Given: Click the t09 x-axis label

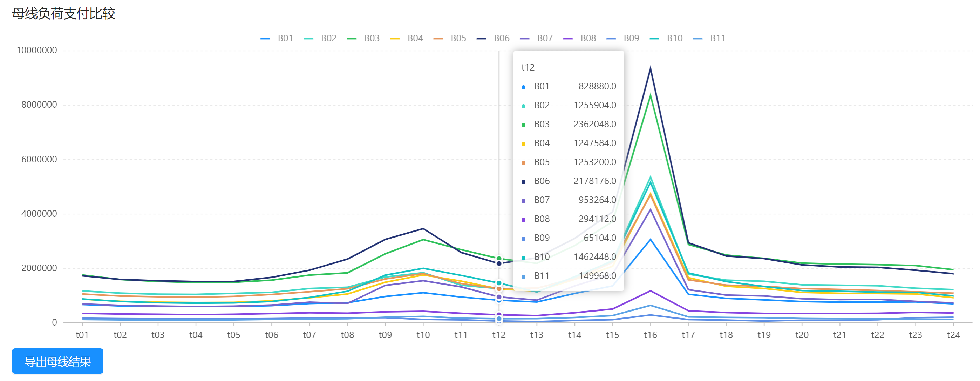Looking at the screenshot, I should tap(385, 335).
